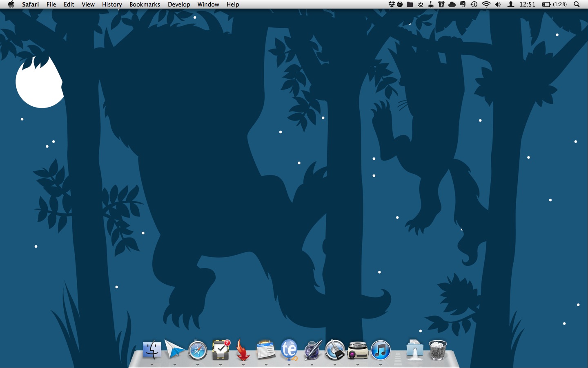Viewport: 588px width, 368px height.
Task: Click the cloud icon in menu bar
Action: tap(452, 4)
